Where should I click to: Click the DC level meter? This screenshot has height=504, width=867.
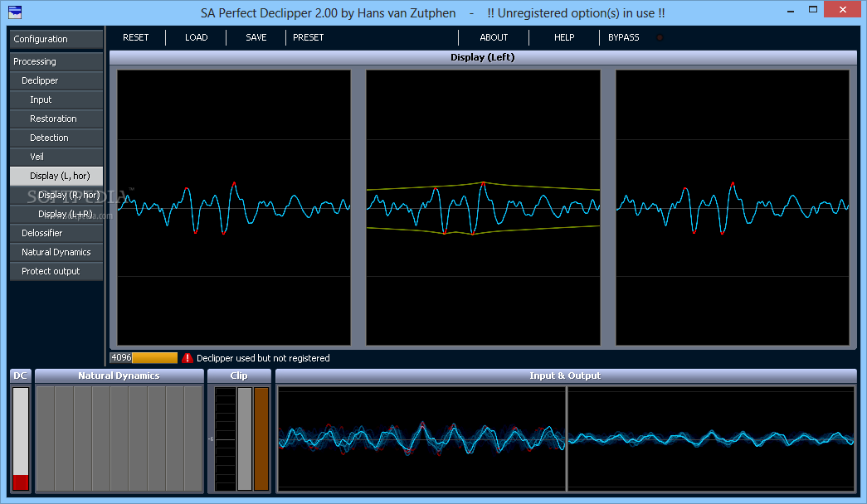tap(21, 439)
